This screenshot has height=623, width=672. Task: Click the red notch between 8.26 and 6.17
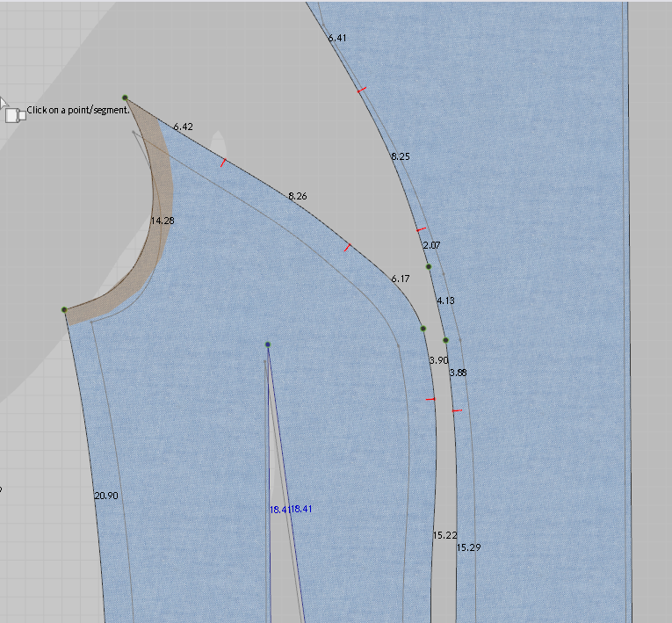348,248
